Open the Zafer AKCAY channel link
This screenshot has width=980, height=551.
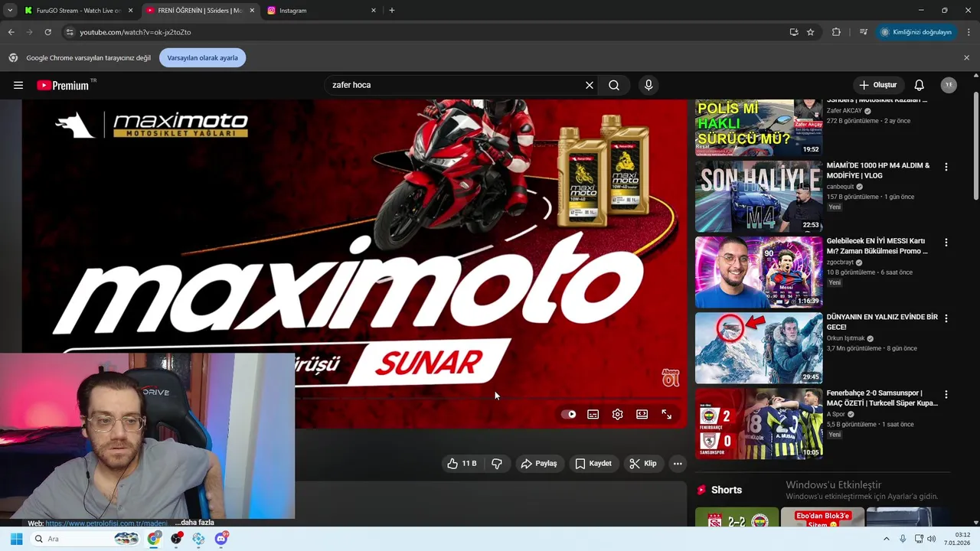point(844,111)
